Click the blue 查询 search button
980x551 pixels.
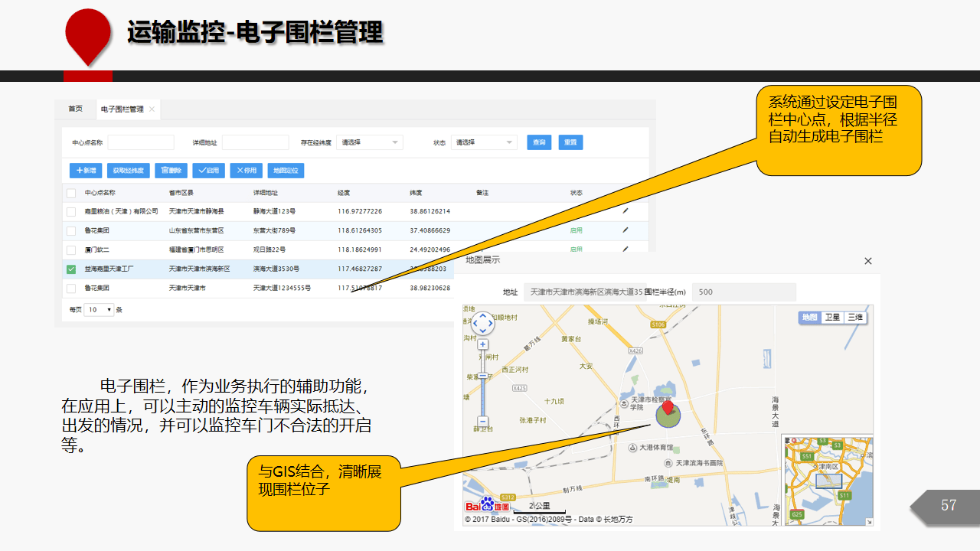pos(539,142)
